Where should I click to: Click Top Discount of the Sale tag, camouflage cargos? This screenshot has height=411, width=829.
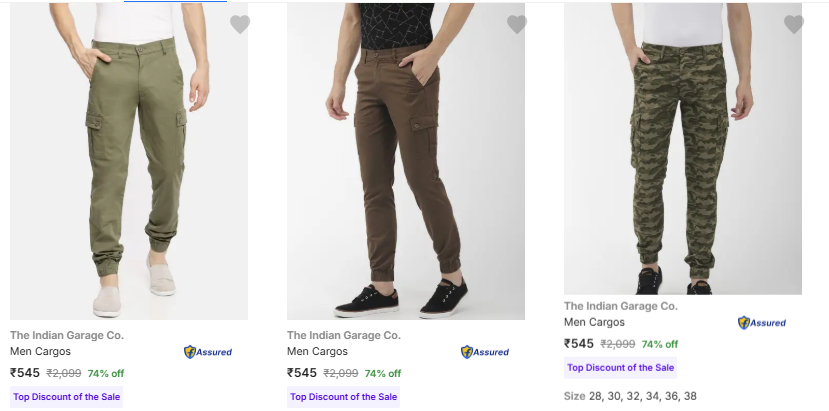(620, 368)
